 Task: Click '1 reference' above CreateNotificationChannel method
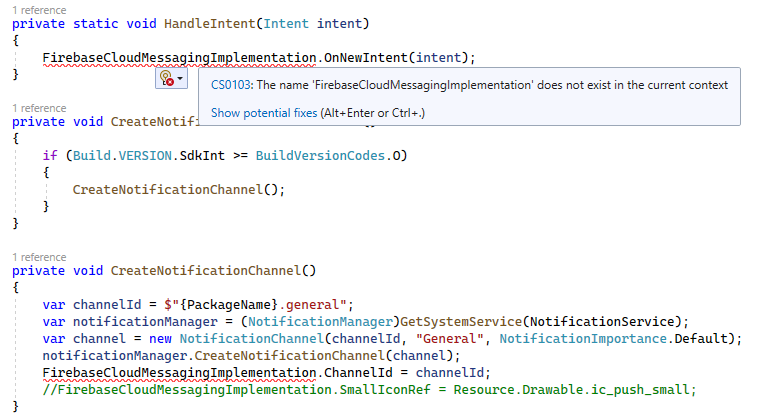[x=39, y=257]
